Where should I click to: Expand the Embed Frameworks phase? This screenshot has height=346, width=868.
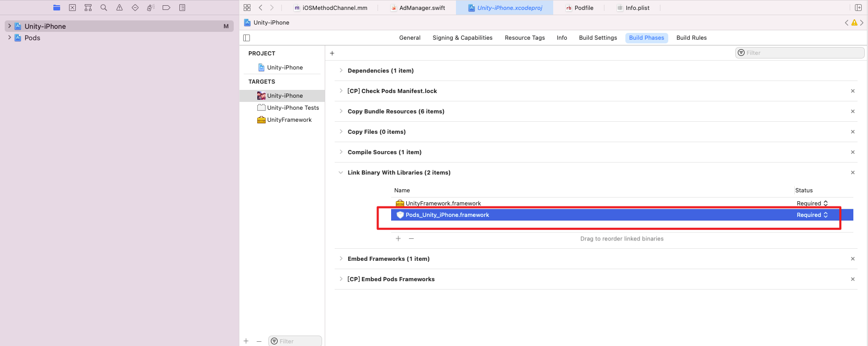(x=341, y=259)
